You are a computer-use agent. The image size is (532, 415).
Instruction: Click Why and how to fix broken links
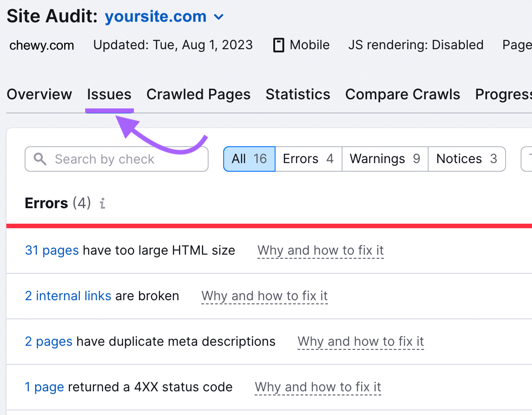[x=264, y=296]
